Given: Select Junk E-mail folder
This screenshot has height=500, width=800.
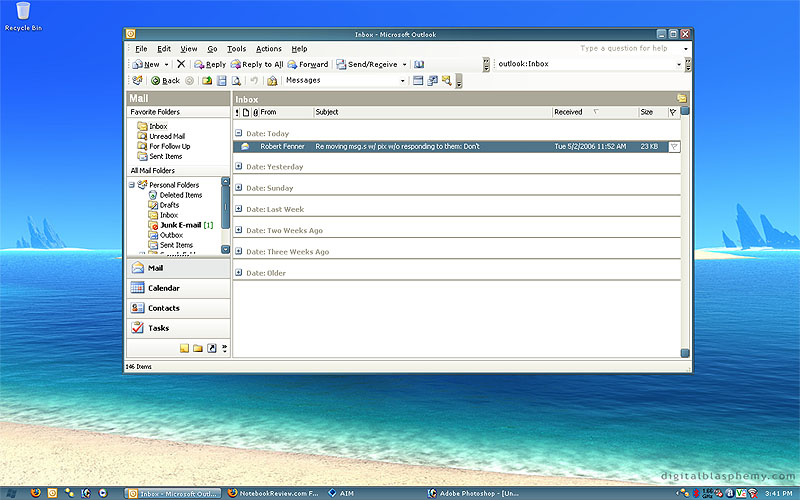Looking at the screenshot, I should click(180, 225).
